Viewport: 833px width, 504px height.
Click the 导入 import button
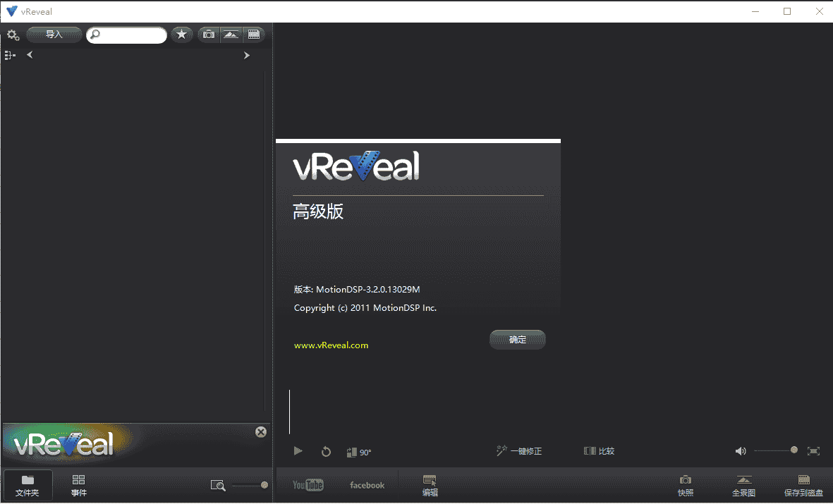coord(54,35)
